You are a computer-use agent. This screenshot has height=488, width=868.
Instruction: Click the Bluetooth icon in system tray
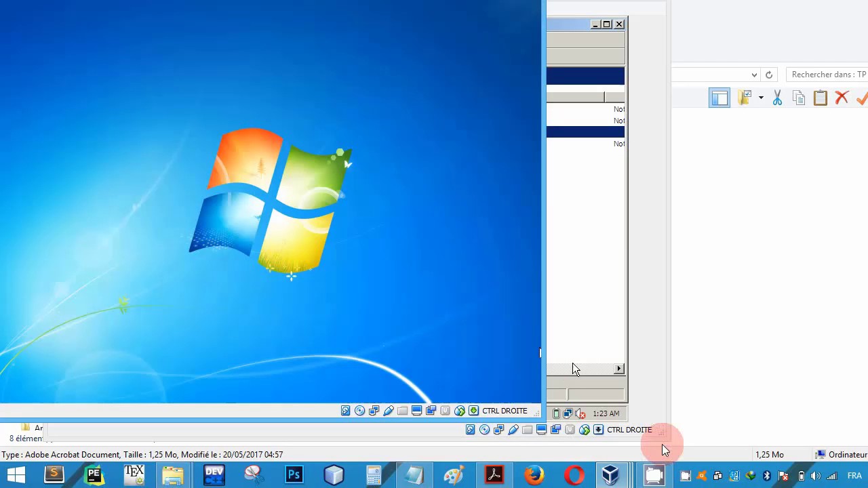767,476
